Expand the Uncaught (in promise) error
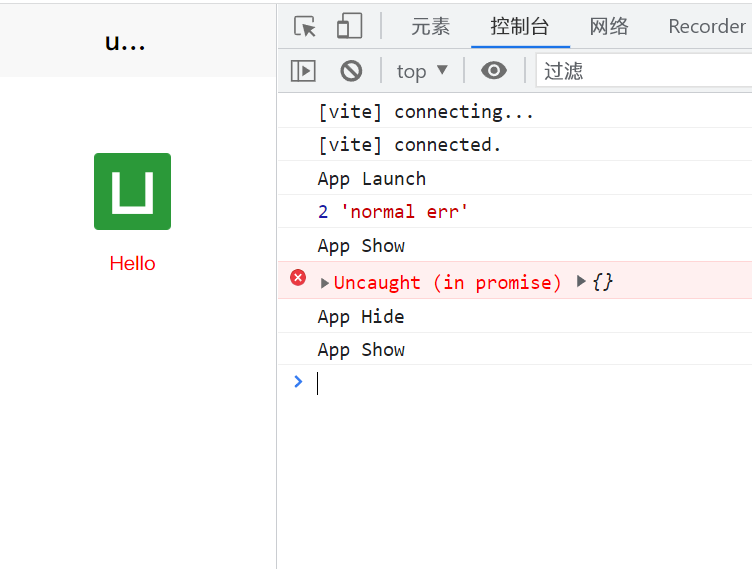This screenshot has height=569, width=752. click(x=324, y=283)
